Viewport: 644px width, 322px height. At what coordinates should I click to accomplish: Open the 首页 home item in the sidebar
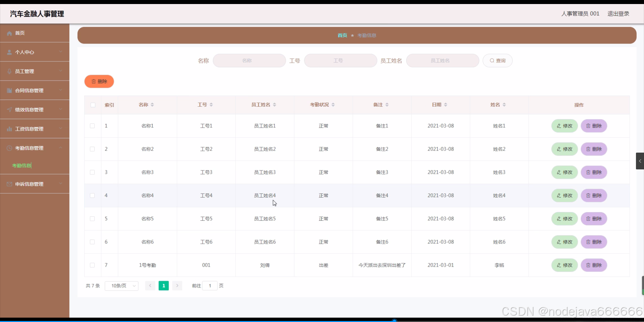35,33
